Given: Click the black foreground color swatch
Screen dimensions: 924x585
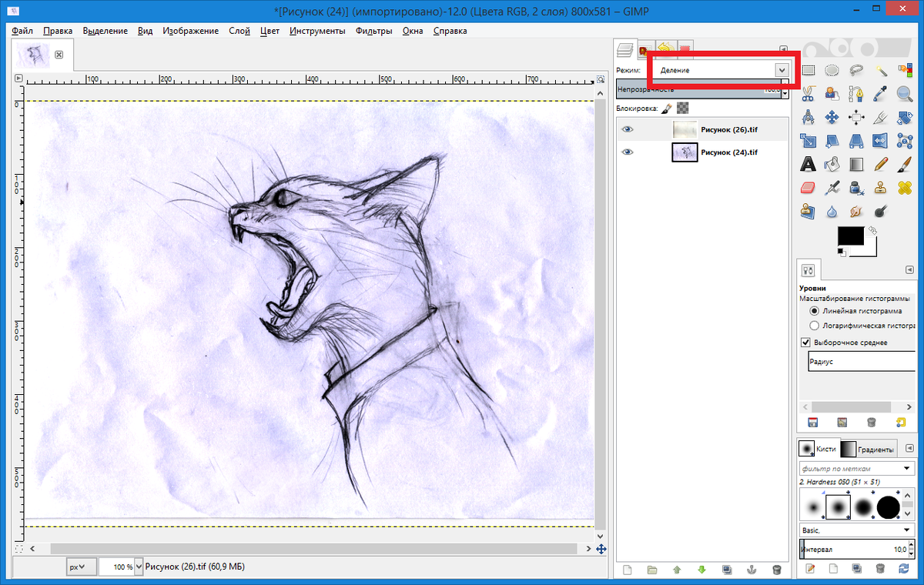Looking at the screenshot, I should coord(851,237).
